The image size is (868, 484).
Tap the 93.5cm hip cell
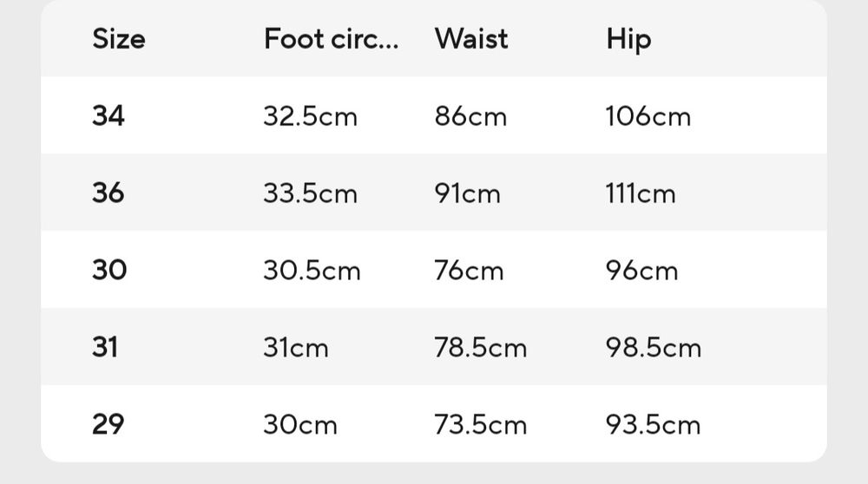tap(653, 425)
